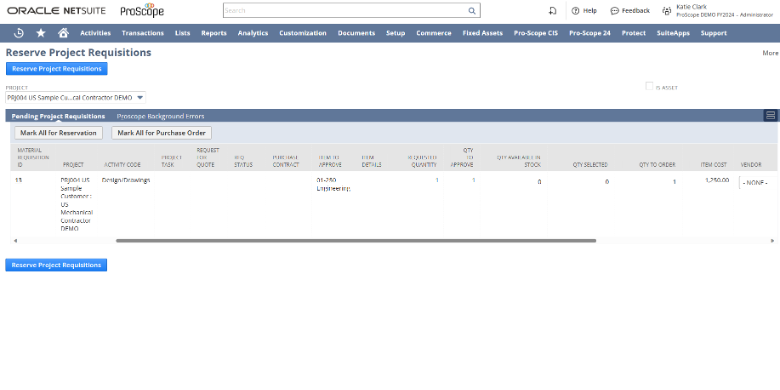Open the Project dropdown arrow
780x390 pixels.
click(140, 98)
